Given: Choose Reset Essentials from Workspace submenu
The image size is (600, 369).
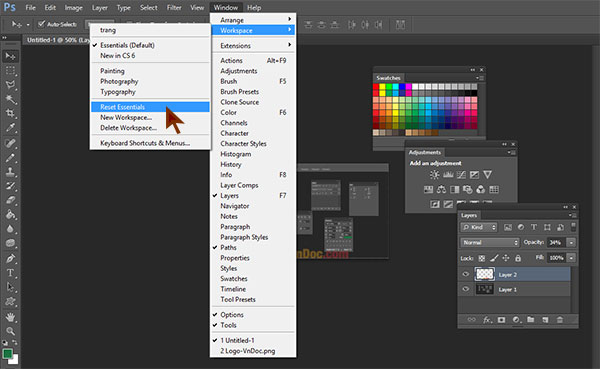Looking at the screenshot, I should pyautogui.click(x=150, y=107).
